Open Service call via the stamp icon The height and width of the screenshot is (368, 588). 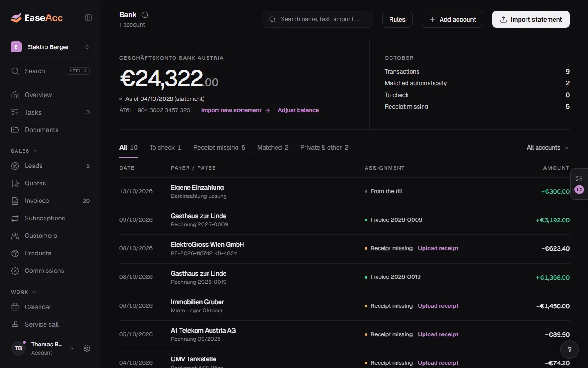tap(15, 324)
